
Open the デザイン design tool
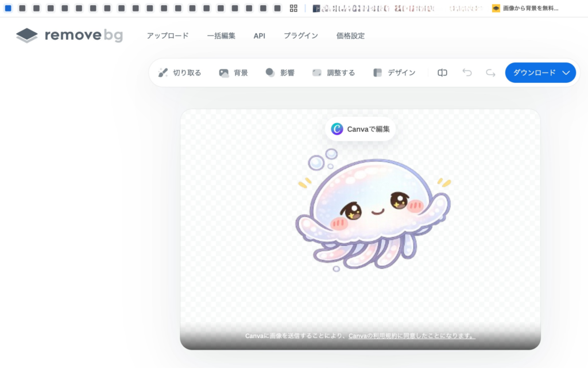[394, 72]
